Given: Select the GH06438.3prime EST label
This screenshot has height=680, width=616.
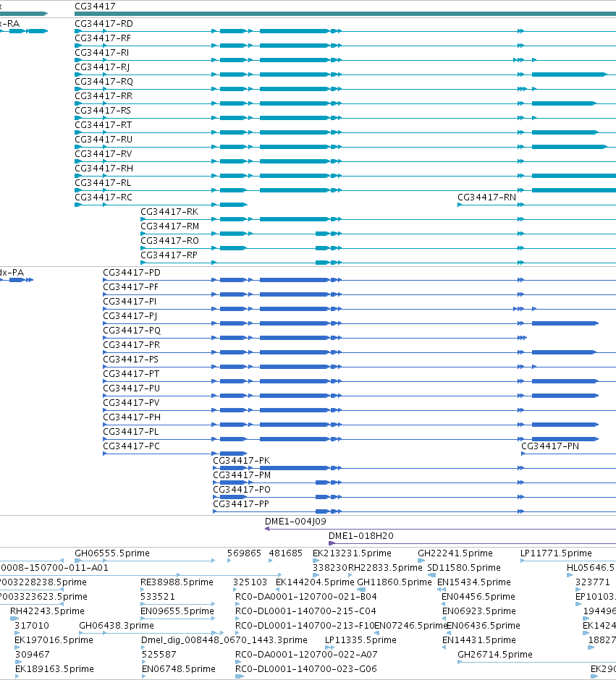Looking at the screenshot, I should pos(117,626).
